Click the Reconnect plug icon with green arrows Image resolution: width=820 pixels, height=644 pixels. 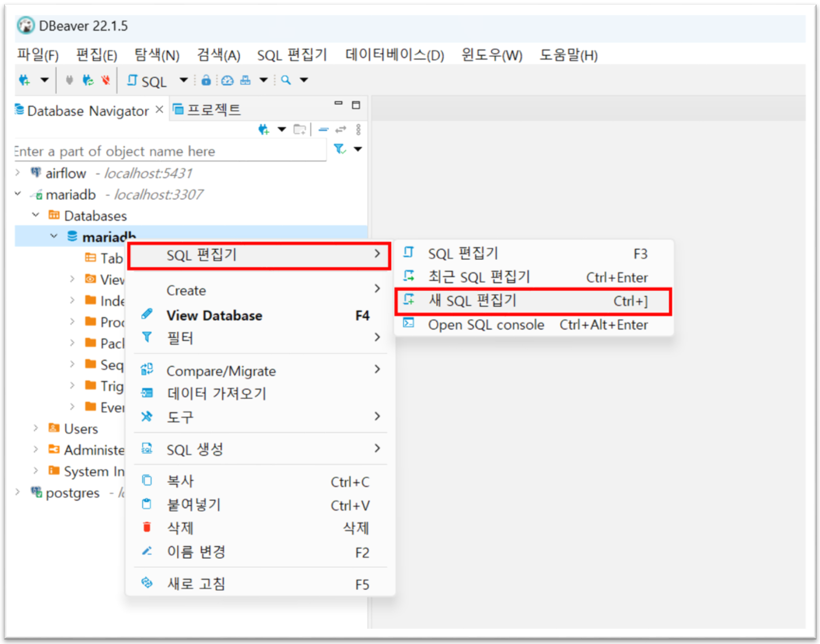(x=88, y=80)
